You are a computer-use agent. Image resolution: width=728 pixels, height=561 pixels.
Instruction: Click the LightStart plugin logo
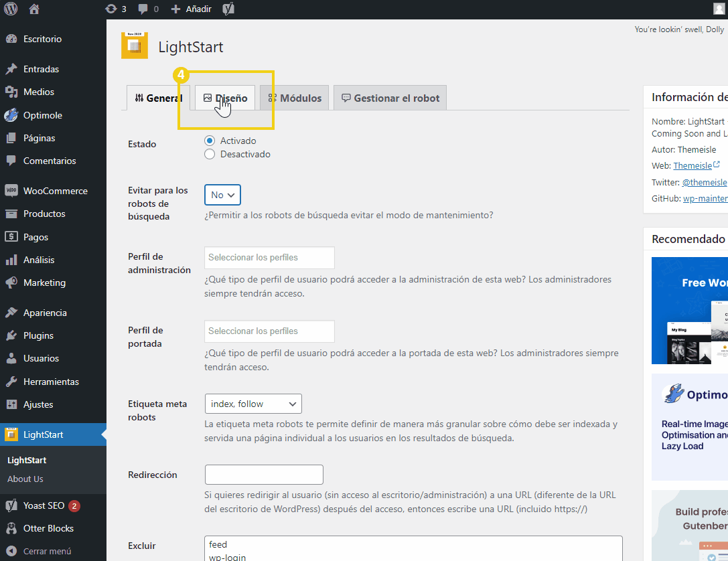click(x=135, y=46)
